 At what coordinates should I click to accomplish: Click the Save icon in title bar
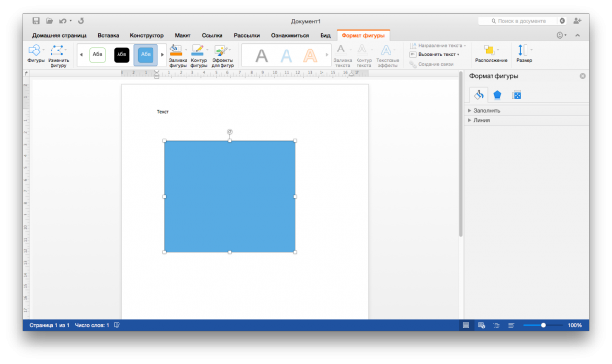pos(36,21)
